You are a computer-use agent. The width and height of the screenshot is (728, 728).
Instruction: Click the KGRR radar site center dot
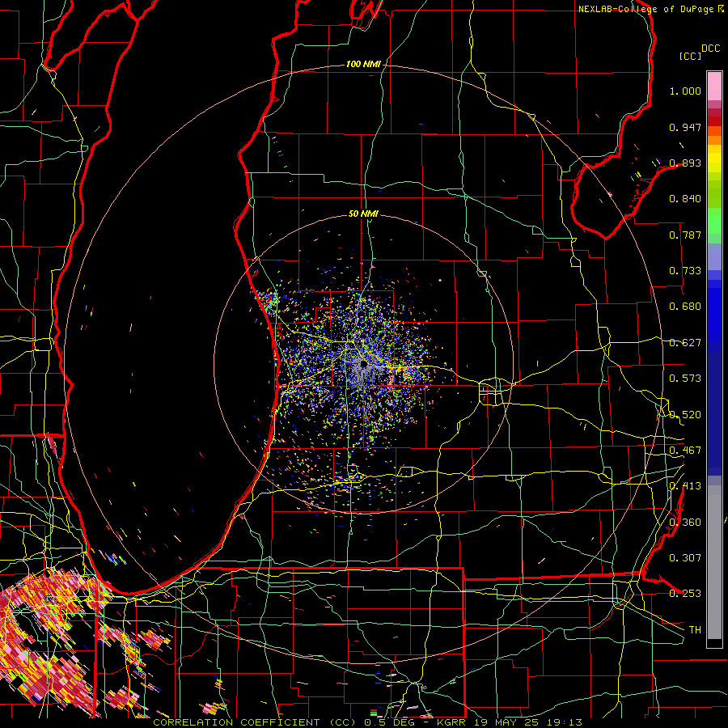363,365
